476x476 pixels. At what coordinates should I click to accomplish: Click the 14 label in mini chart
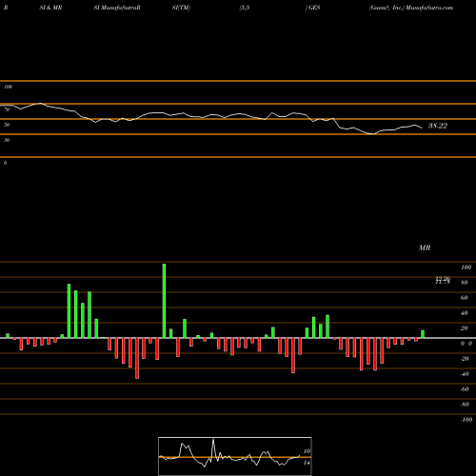pyautogui.click(x=307, y=463)
